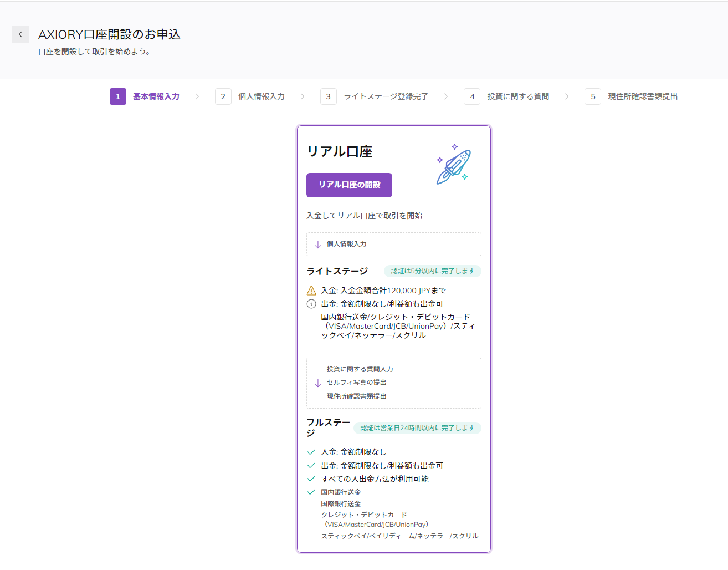Click the 現住所確認書類提出 item in dashed box
This screenshot has height=570, width=728.
[357, 396]
